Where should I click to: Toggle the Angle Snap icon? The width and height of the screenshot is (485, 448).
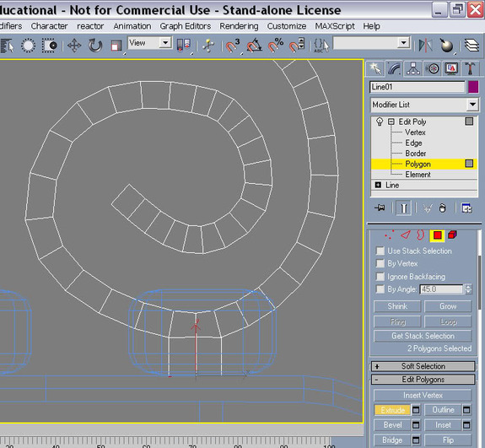click(x=255, y=46)
